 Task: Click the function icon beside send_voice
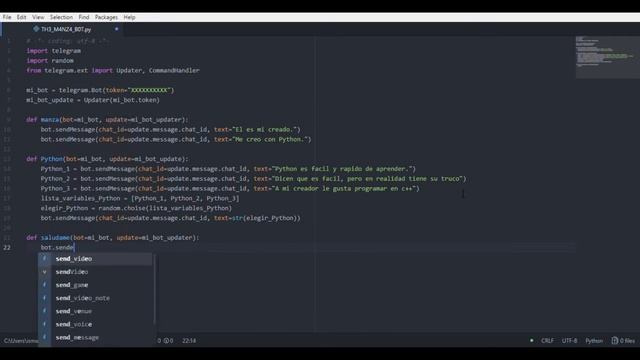point(44,324)
